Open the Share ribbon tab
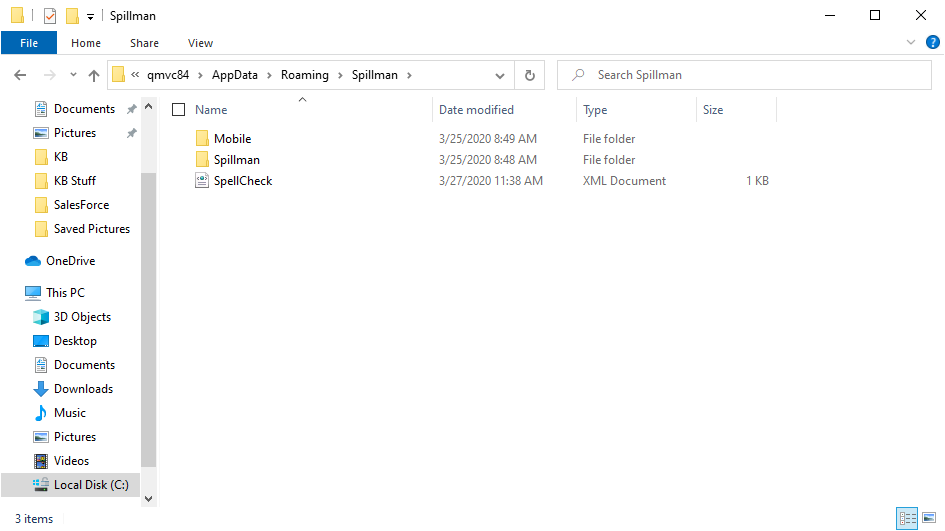The width and height of the screenshot is (945, 531). coord(144,43)
